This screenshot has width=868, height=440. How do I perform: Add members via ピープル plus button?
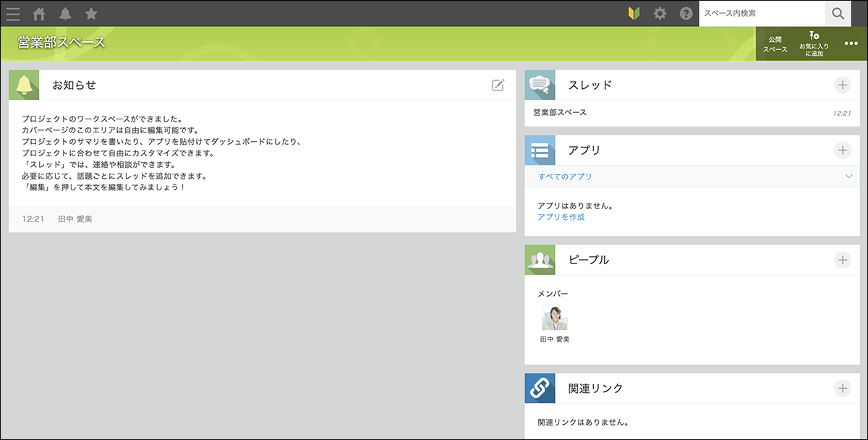point(842,260)
